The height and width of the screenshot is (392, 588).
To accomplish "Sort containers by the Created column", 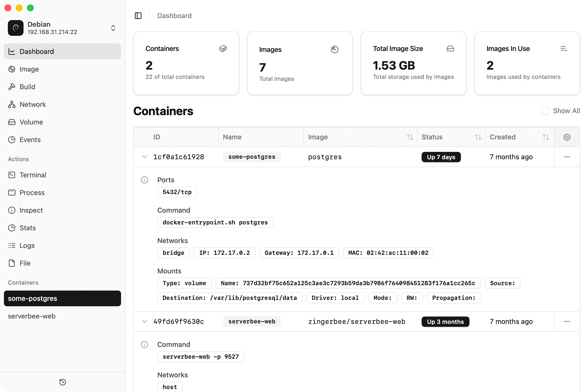I will click(546, 137).
